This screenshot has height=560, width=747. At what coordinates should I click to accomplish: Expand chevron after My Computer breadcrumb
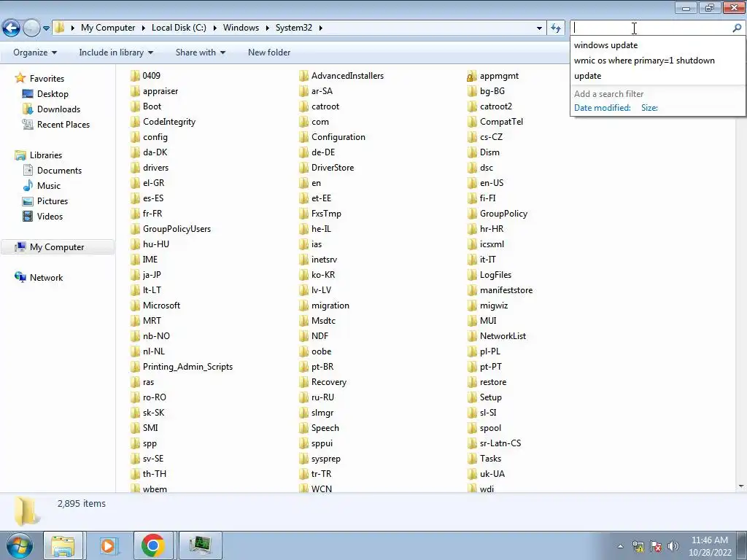click(144, 28)
